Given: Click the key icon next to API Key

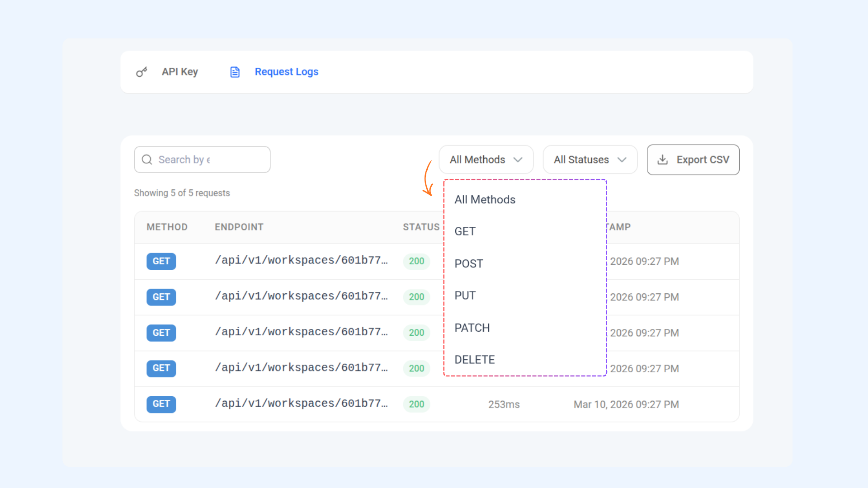Looking at the screenshot, I should 142,71.
